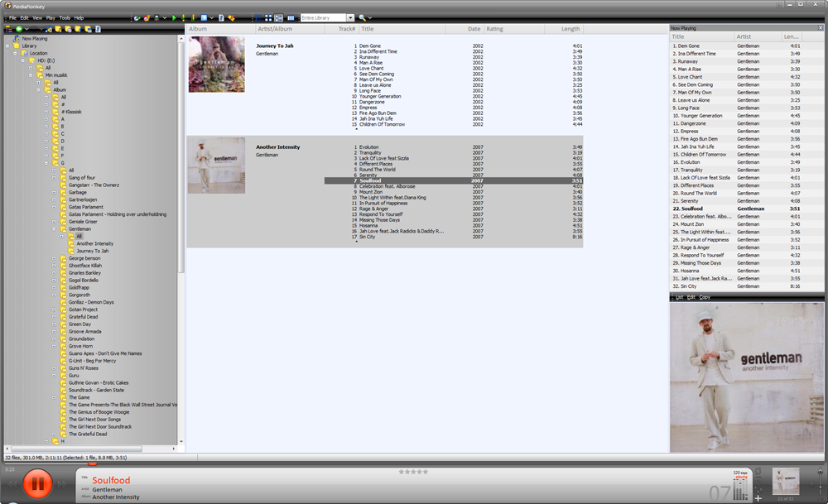Open the Edit menu
The image size is (828, 504).
coord(24,18)
